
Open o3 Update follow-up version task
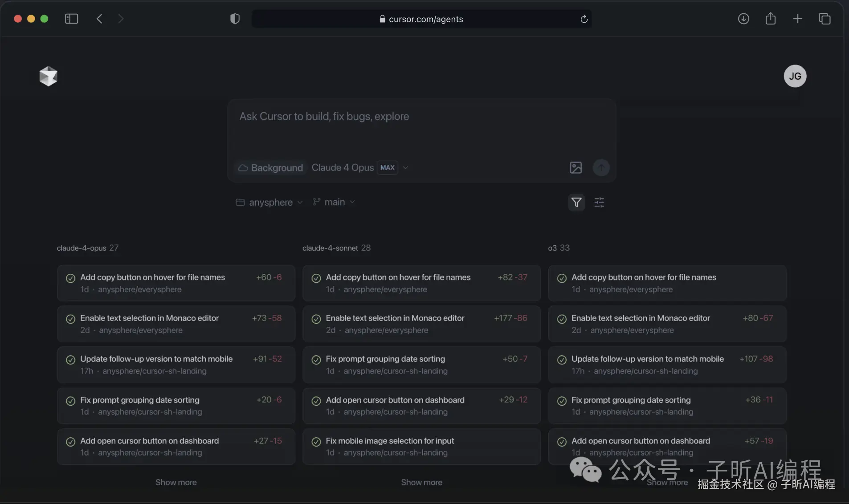667,365
